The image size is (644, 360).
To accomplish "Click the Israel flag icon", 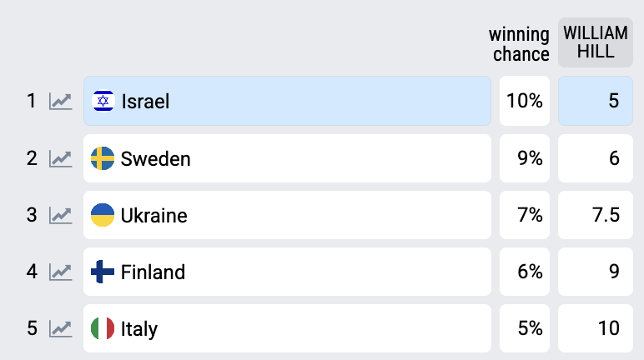I will pos(103,102).
